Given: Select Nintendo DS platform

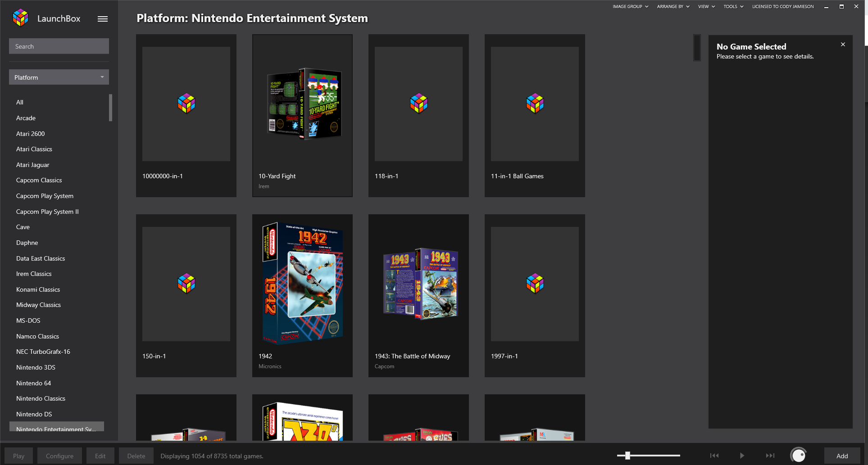Looking at the screenshot, I should pyautogui.click(x=34, y=414).
